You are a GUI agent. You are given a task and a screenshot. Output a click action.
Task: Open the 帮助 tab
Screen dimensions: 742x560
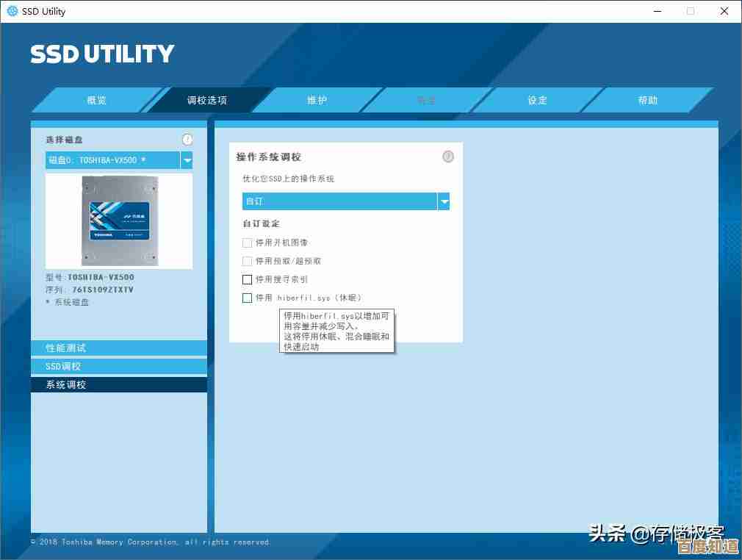click(x=647, y=100)
